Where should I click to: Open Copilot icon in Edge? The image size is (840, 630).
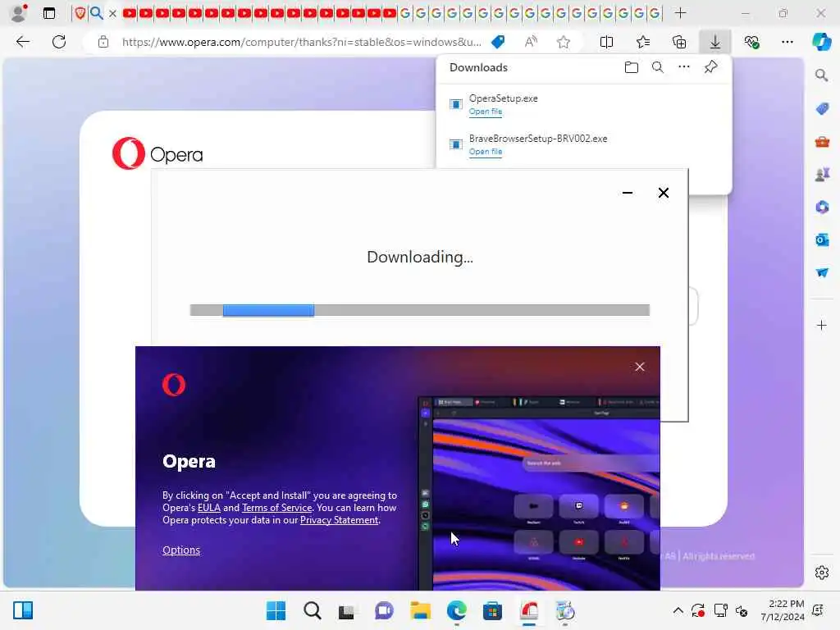coord(822,42)
